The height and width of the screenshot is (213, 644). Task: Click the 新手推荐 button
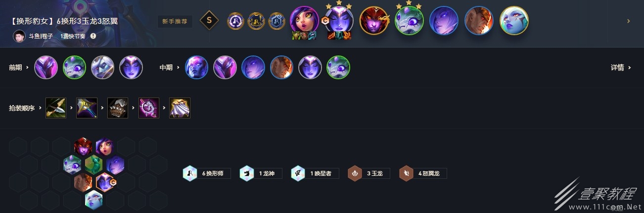[175, 21]
